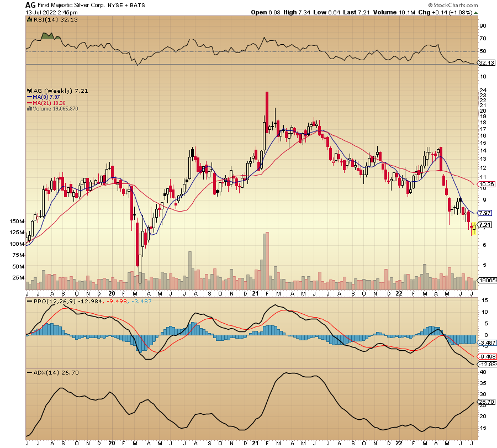Click the volume bars legend icon

pos(29,109)
